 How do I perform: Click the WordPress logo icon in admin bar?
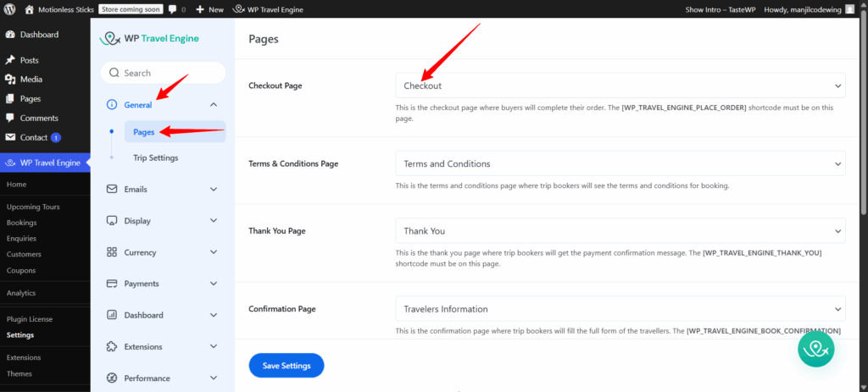point(9,9)
